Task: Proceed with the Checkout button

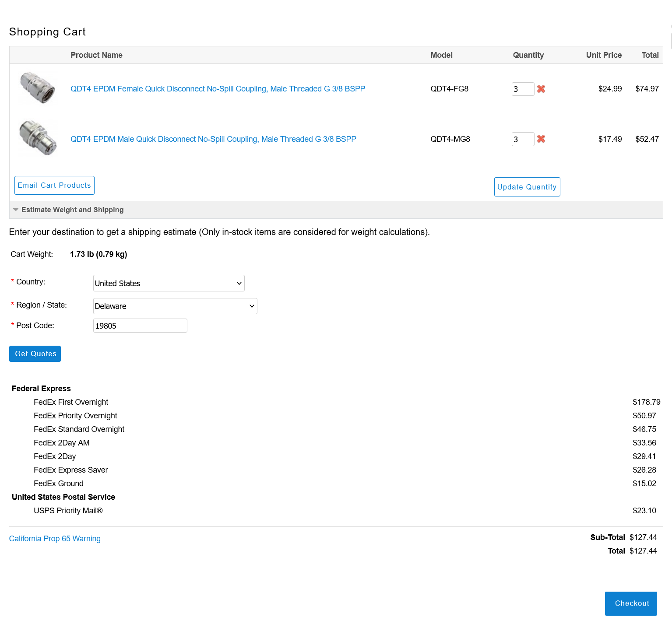Action: (x=631, y=603)
